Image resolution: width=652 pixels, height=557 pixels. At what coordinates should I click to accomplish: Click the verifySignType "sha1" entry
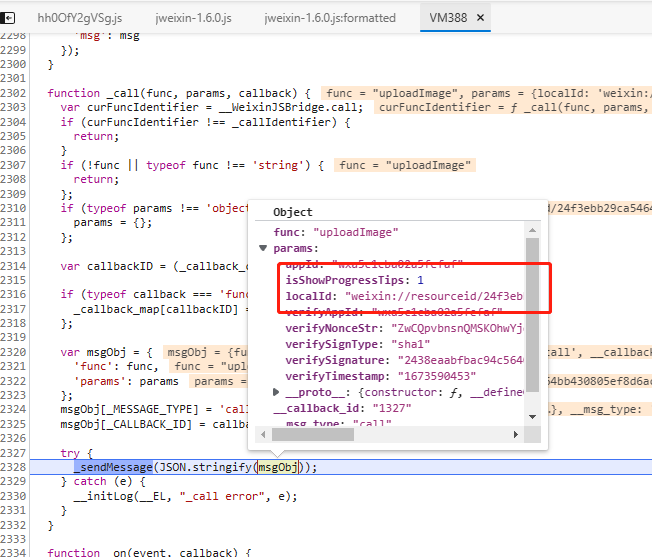(x=358, y=345)
